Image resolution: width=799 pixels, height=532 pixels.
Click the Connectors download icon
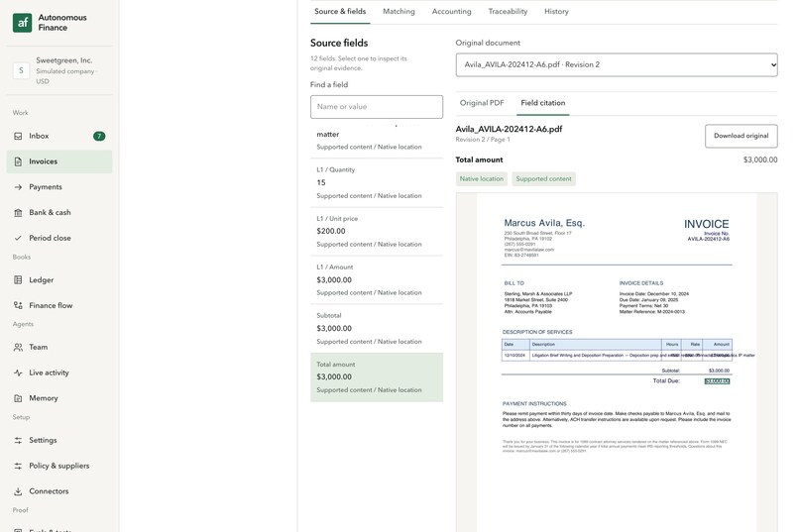18,491
